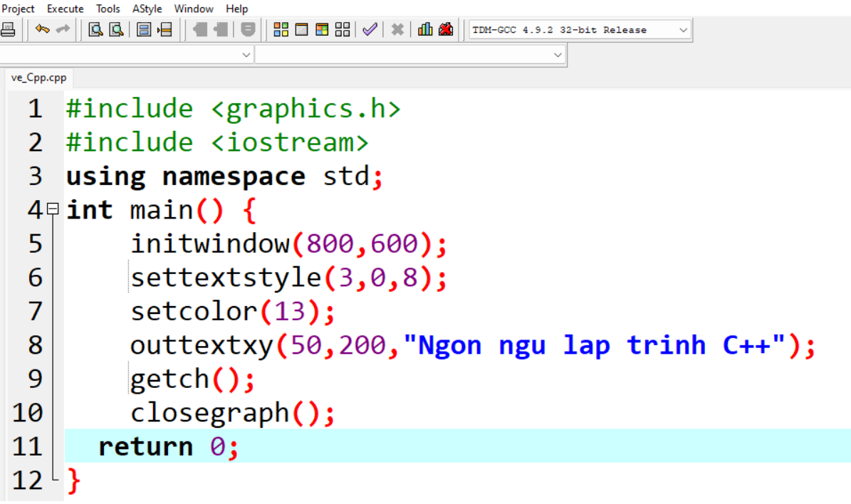Click on "#include <iostream>" line
Viewport: 851px width, 504px height.
pyautogui.click(x=217, y=142)
